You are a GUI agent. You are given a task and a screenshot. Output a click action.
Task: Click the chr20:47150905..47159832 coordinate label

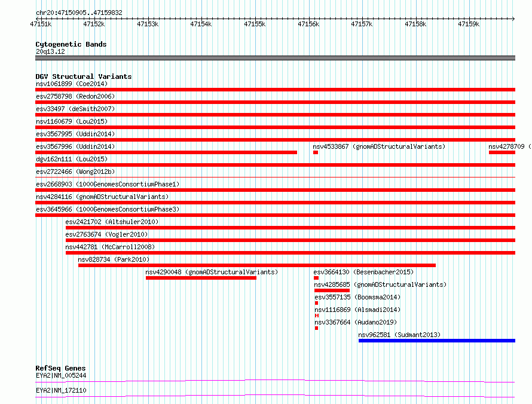point(79,13)
